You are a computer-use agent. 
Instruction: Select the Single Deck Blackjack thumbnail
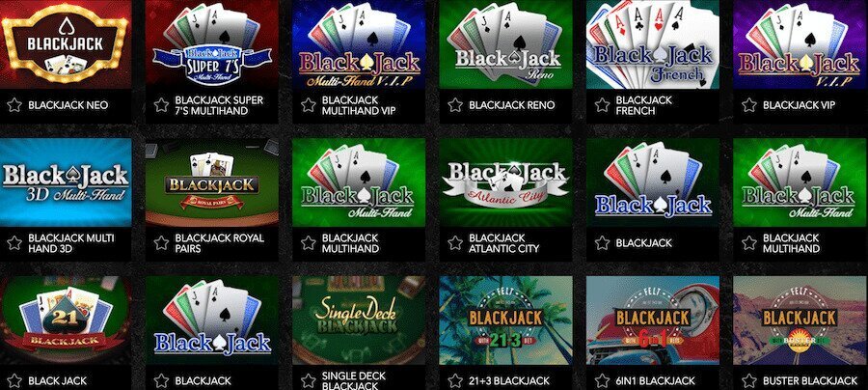tap(359, 320)
